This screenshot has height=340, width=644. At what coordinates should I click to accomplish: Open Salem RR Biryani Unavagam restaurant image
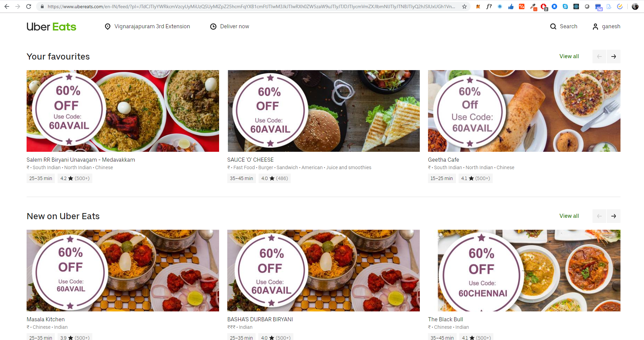123,111
